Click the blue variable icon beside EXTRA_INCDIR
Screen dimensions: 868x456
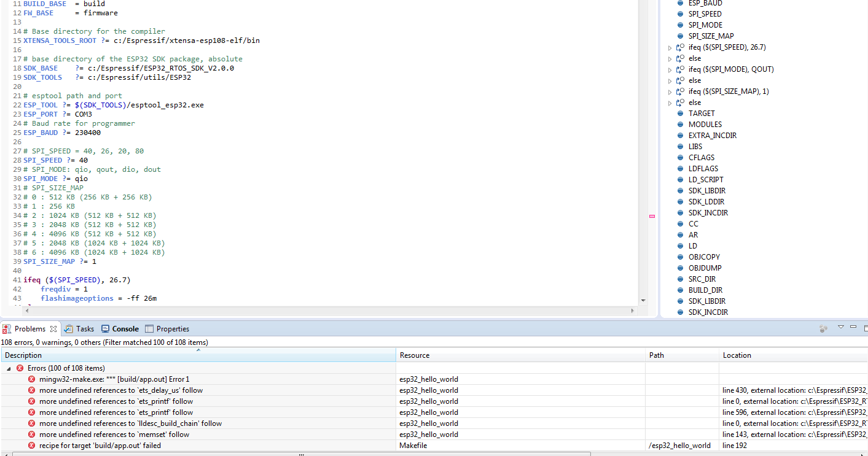[x=680, y=136]
